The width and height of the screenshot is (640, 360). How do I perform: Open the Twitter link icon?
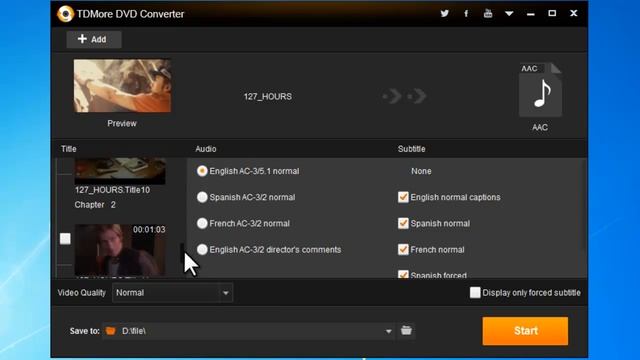444,13
